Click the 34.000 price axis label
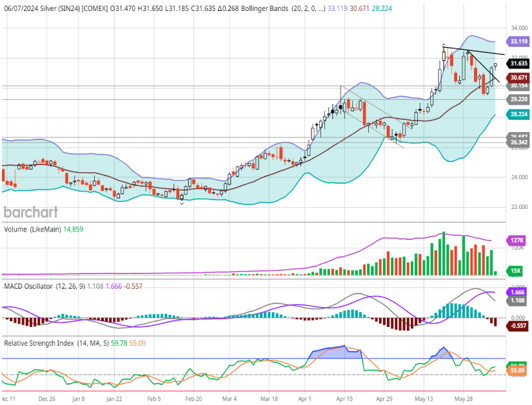Viewport: 532px width, 405px height. pos(518,28)
